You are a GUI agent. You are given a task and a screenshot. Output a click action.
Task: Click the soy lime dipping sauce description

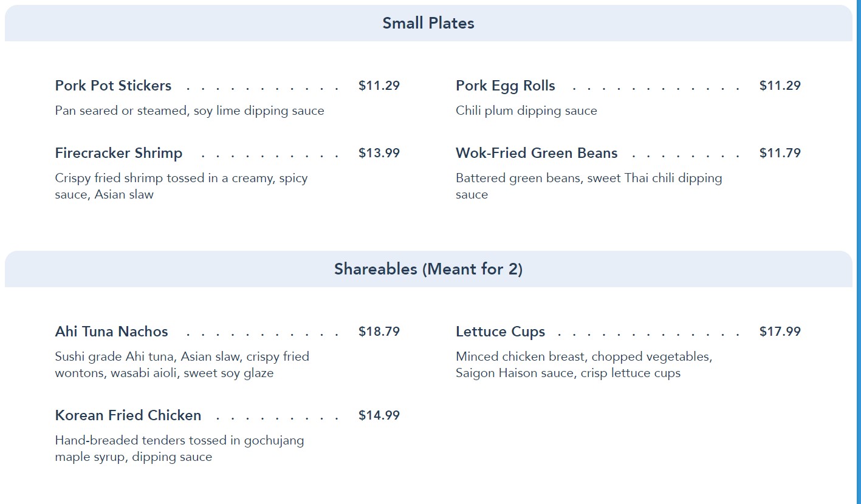pyautogui.click(x=190, y=111)
